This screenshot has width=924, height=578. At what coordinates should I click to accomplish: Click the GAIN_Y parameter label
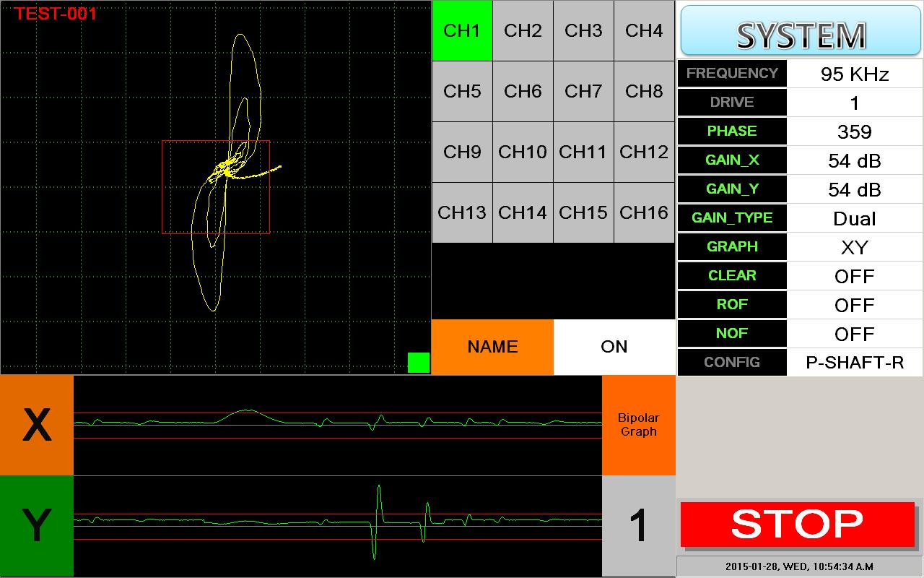pos(732,189)
